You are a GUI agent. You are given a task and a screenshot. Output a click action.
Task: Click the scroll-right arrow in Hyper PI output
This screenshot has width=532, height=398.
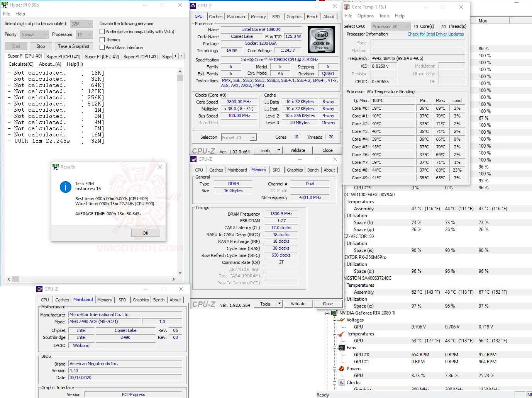click(174, 279)
